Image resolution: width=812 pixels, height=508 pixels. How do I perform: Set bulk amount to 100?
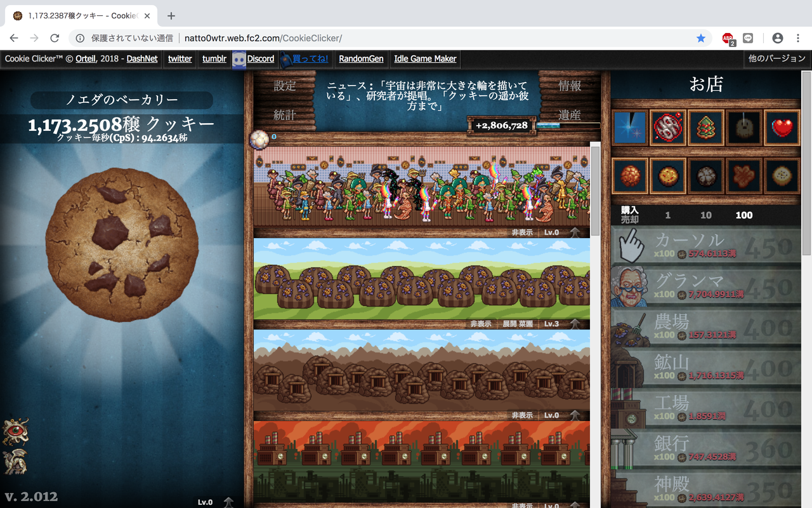point(743,215)
